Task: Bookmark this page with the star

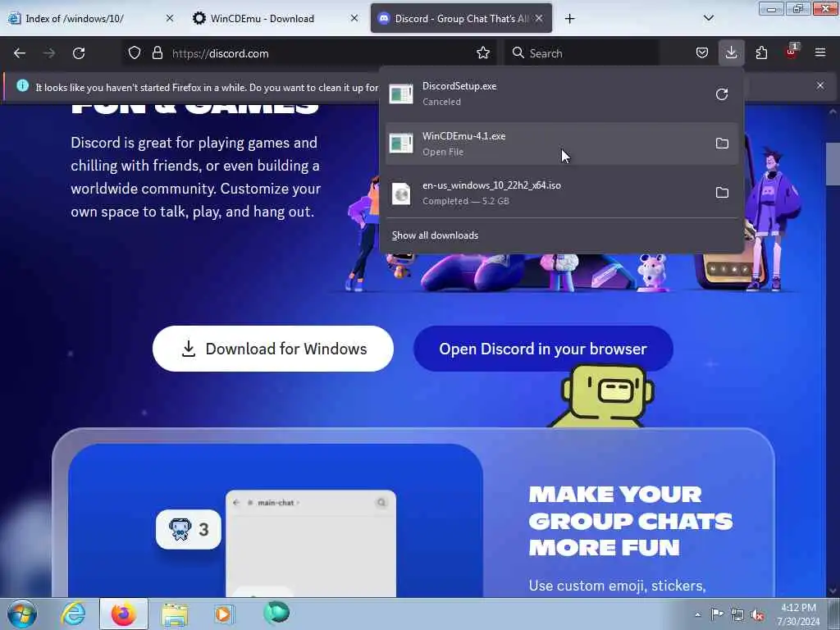Action: tap(483, 53)
